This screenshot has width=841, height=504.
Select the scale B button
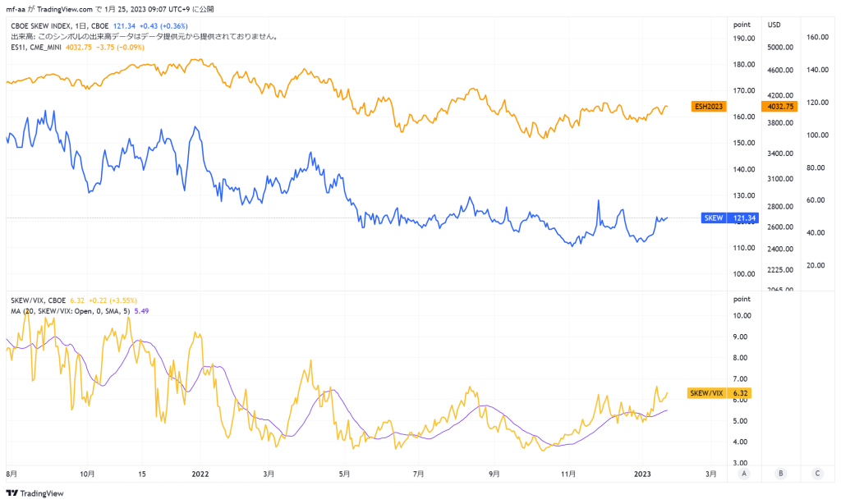pos(780,474)
